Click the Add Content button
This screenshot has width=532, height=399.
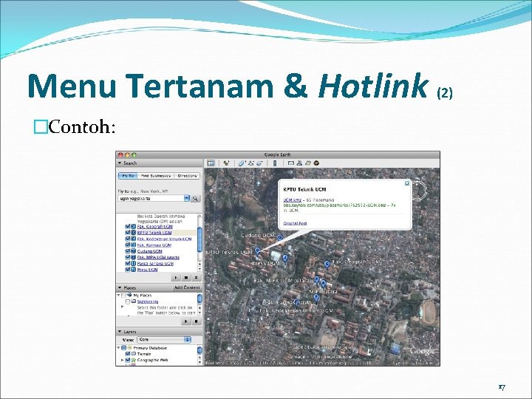[187, 287]
